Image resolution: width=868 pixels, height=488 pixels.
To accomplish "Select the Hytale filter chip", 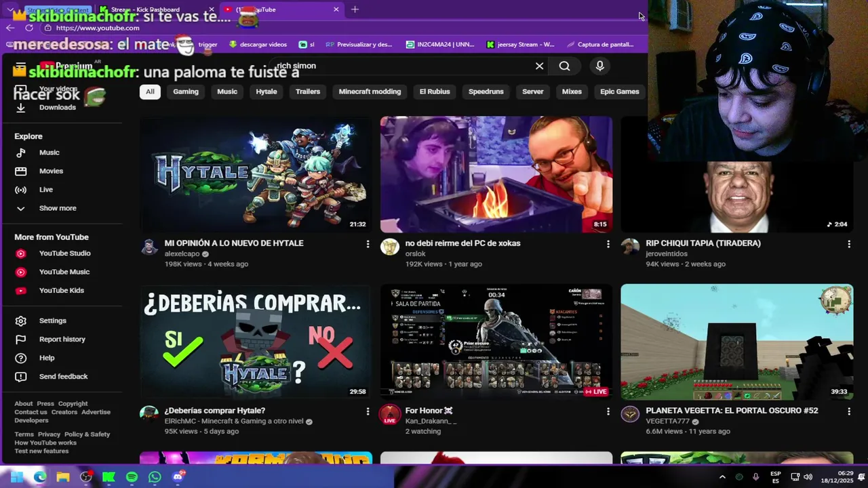I will click(267, 91).
